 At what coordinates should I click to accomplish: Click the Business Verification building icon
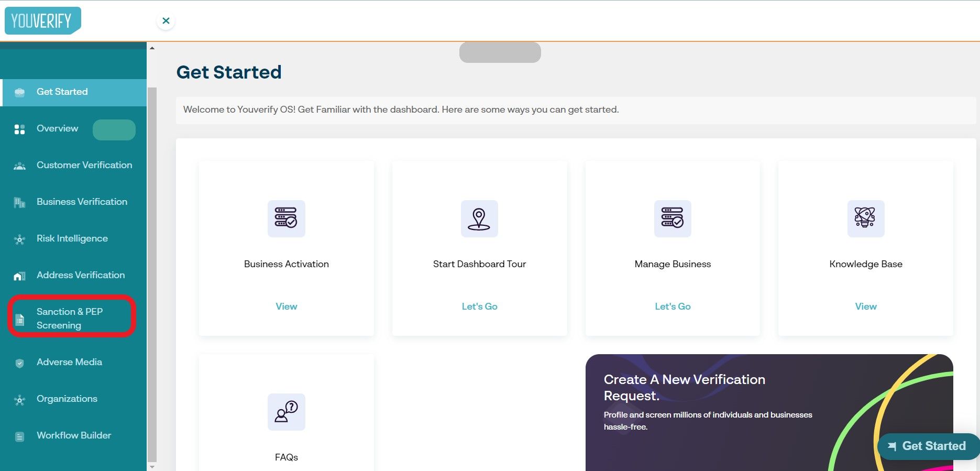coord(20,203)
